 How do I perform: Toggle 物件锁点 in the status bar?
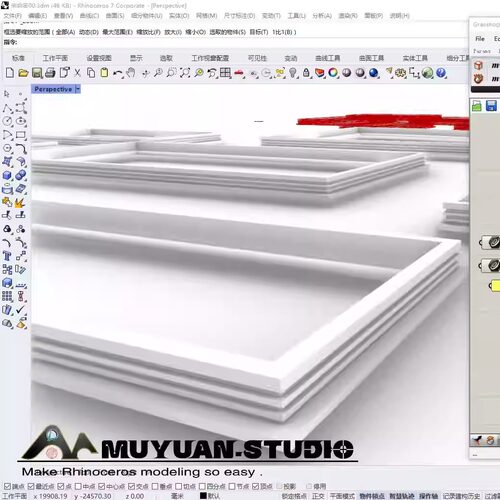372,496
